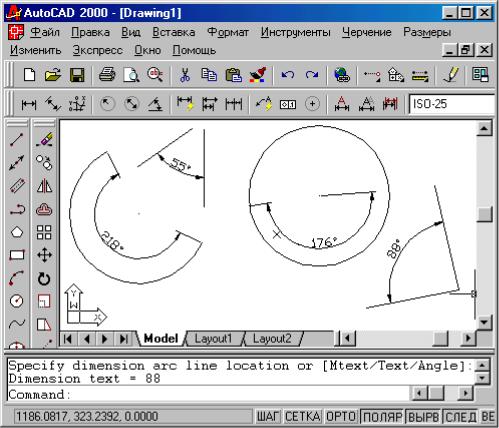Image resolution: width=499 pixels, height=428 pixels.
Task: Toggle ОРТО ortho mode
Action: [342, 417]
